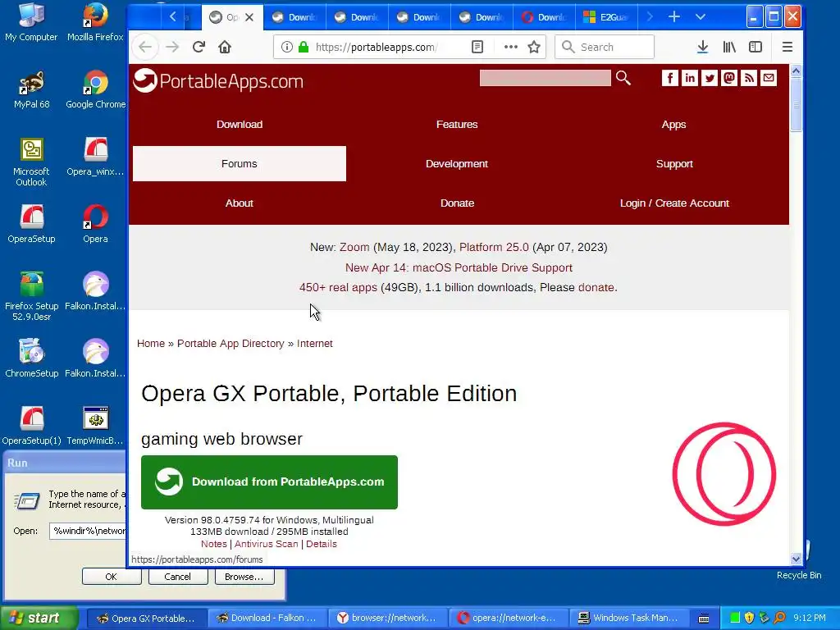
Task: Toggle reader view icon in address bar
Action: (477, 47)
